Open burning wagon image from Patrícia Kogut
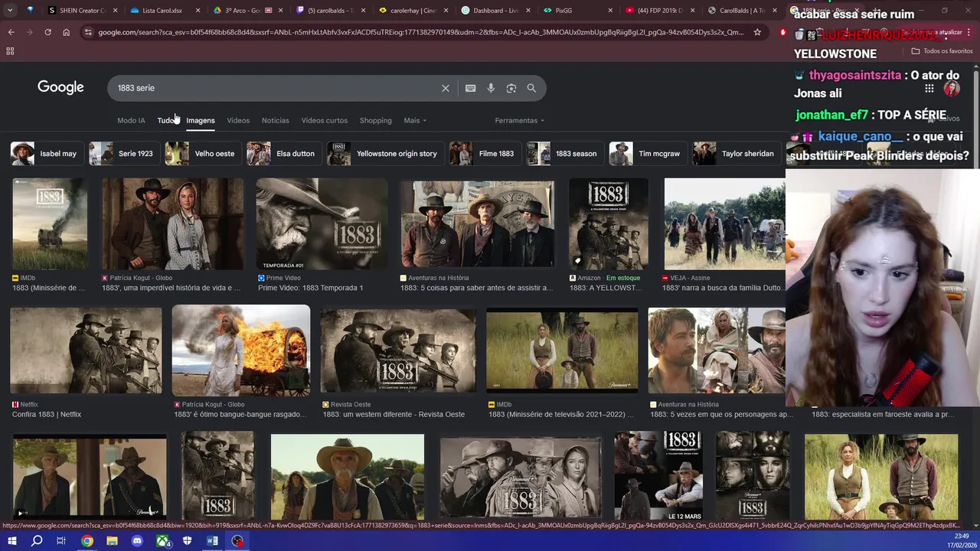The width and height of the screenshot is (980, 551). pos(241,350)
